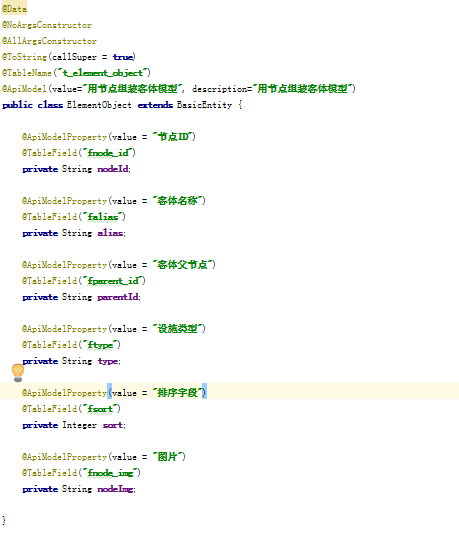Click the fnode_img table field string
This screenshot has height=545, width=459.
[110, 473]
